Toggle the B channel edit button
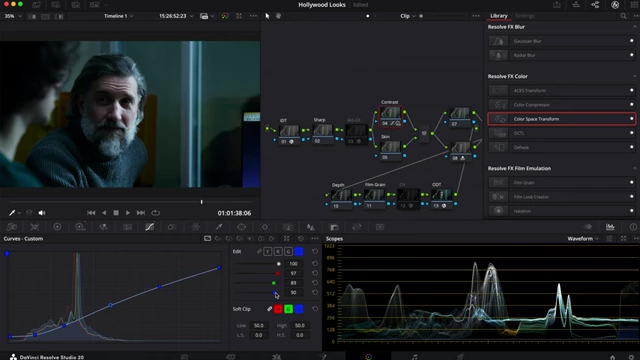This screenshot has height=360, width=640. click(x=299, y=251)
